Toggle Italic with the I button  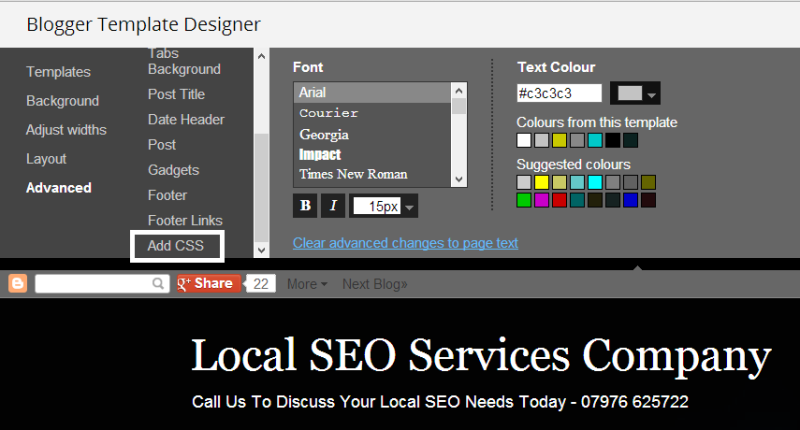[x=333, y=206]
